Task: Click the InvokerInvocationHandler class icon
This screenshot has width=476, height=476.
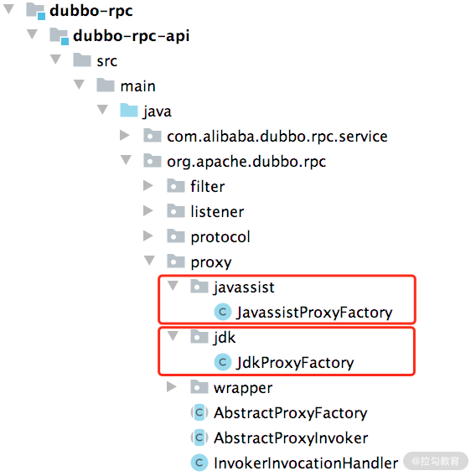Action: [x=199, y=463]
